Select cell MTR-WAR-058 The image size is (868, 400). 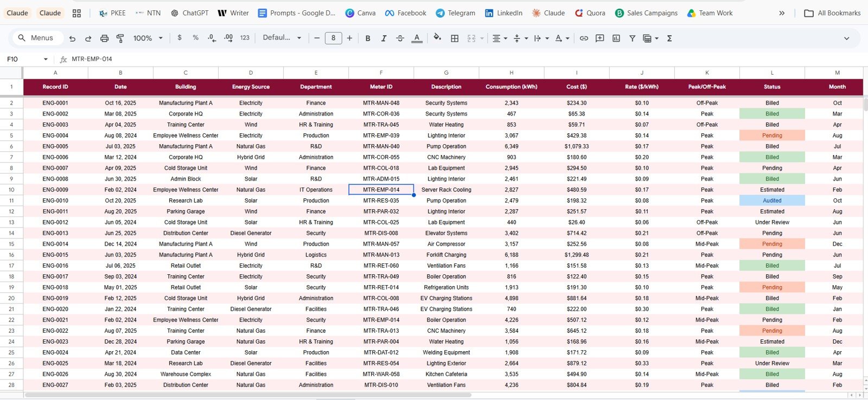point(381,374)
